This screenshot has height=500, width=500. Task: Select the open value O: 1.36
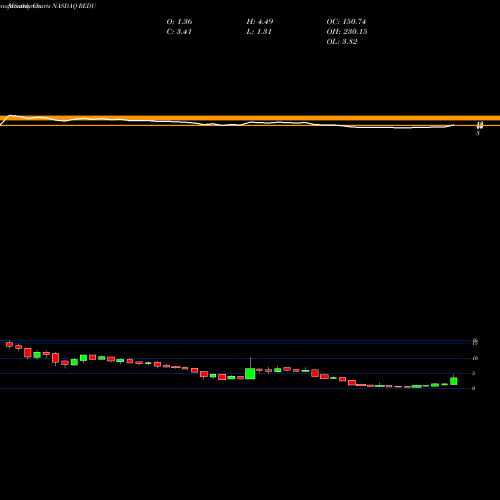[179, 22]
